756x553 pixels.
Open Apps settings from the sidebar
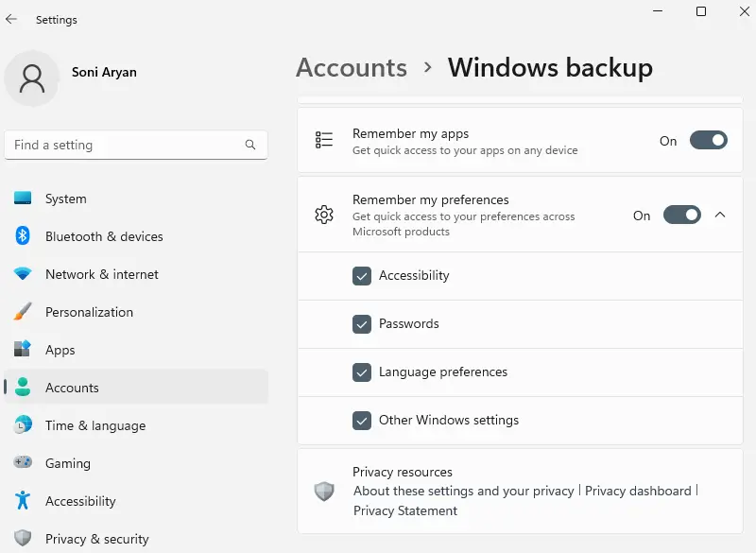[60, 350]
